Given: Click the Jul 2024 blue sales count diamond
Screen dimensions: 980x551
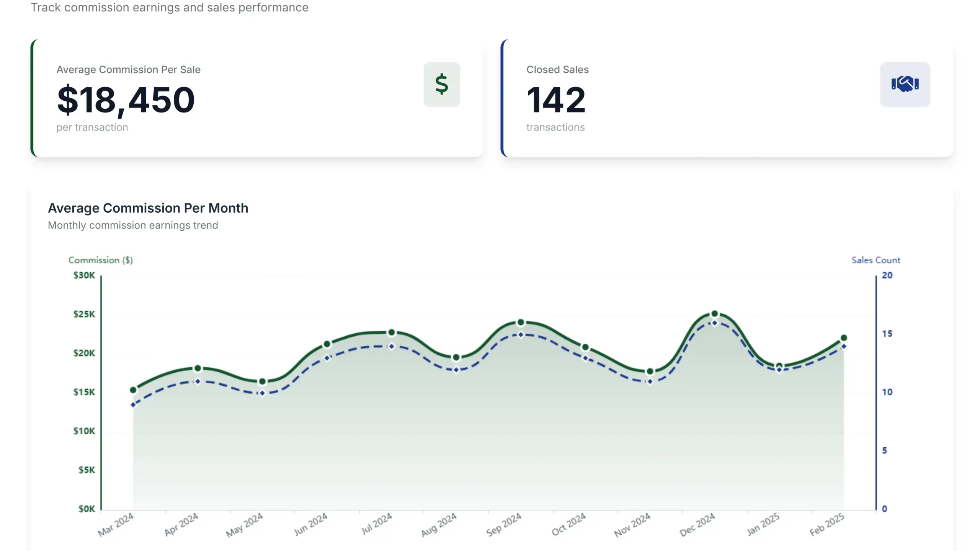Looking at the screenshot, I should click(391, 346).
